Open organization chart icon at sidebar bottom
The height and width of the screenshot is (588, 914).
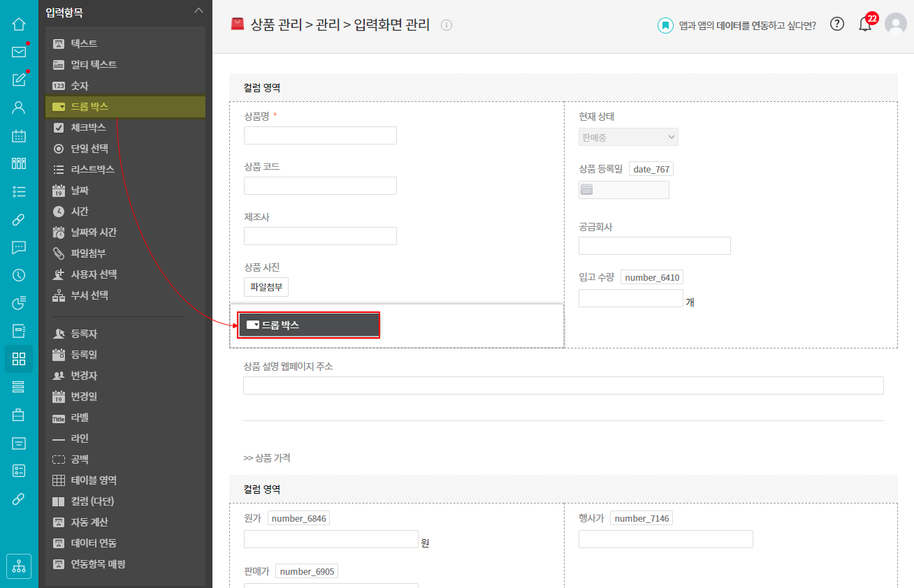pyautogui.click(x=19, y=566)
